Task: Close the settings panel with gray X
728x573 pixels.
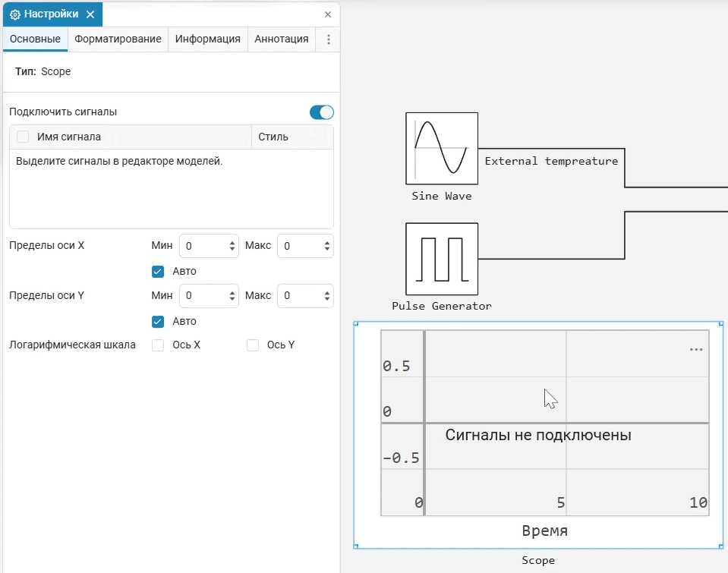Action: coord(328,14)
